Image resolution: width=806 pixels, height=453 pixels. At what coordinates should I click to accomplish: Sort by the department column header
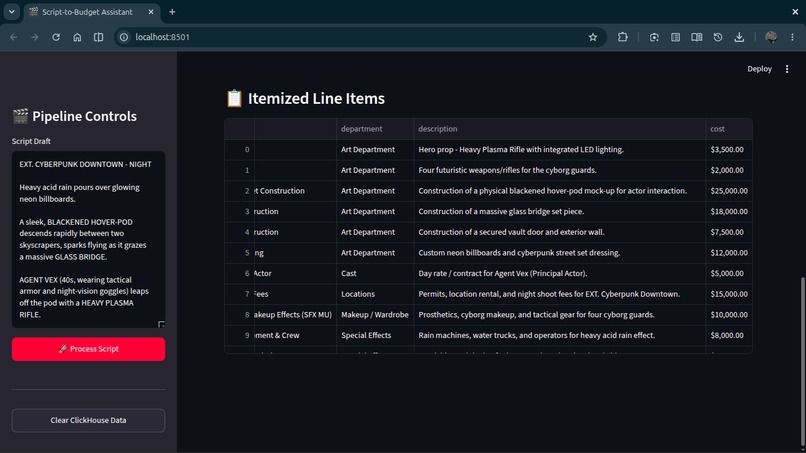[x=375, y=129]
